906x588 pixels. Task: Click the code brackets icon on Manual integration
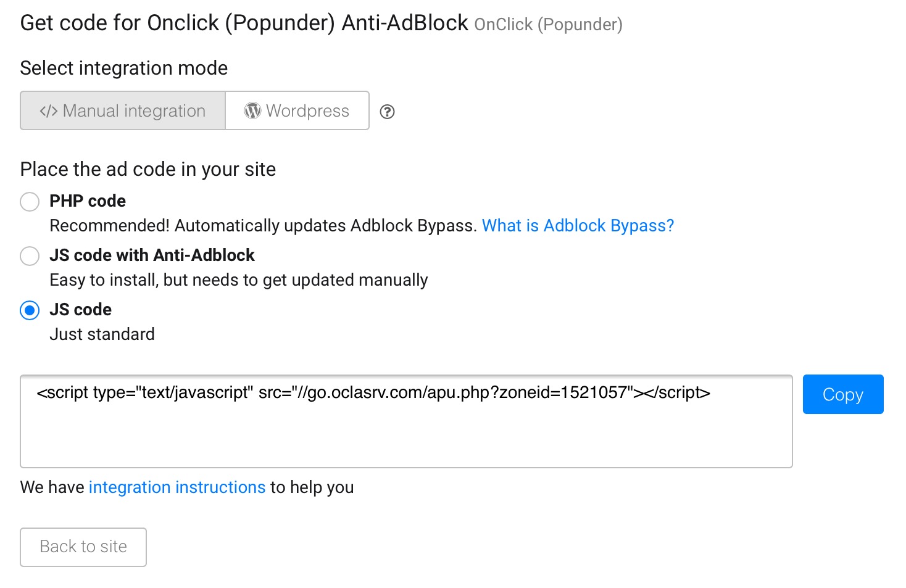pos(49,111)
